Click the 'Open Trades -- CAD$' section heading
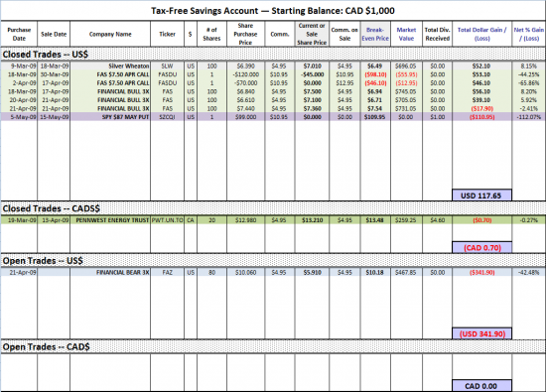546x392 pixels. click(x=47, y=347)
